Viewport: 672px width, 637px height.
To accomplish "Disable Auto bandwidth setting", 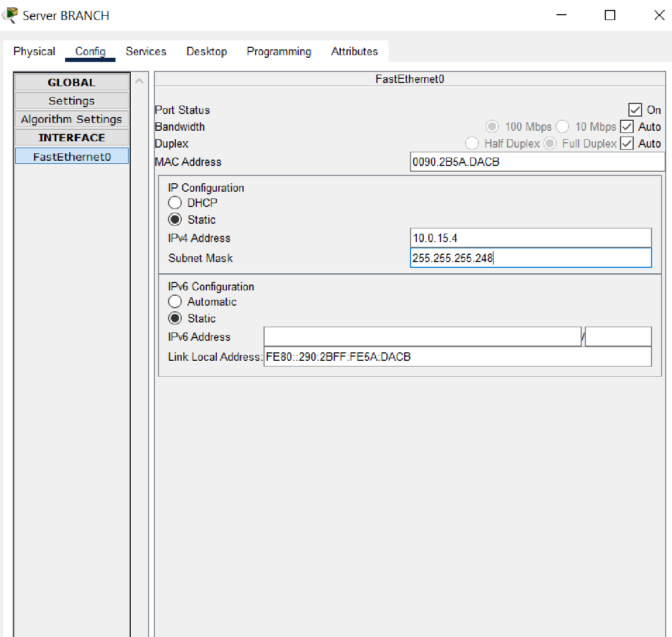I will click(626, 127).
